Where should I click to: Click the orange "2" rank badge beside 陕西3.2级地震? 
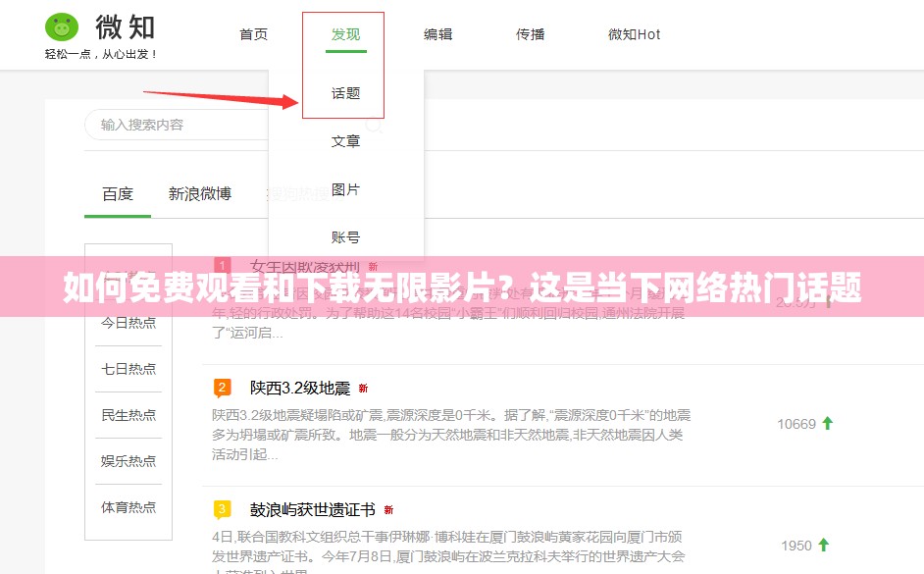click(x=222, y=387)
